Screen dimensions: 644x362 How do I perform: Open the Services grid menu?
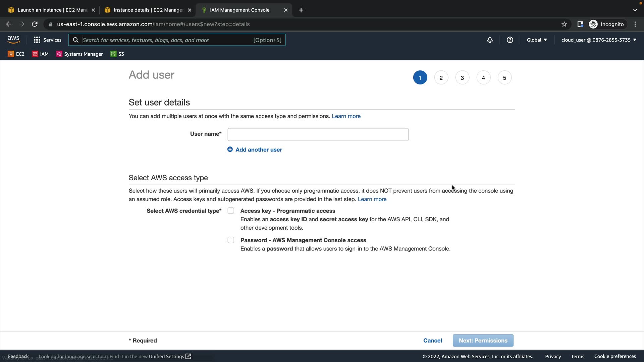tap(47, 40)
